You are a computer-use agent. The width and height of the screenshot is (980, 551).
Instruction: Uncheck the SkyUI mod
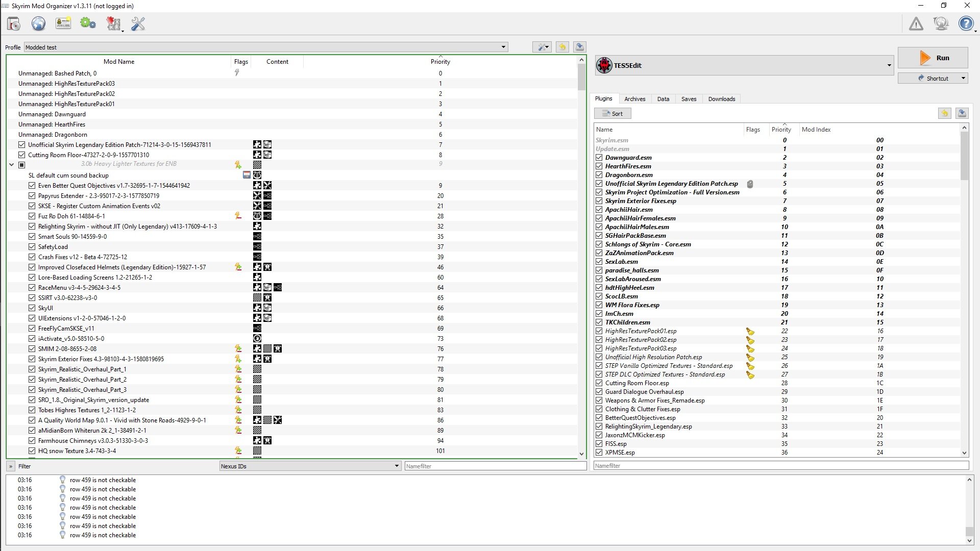click(32, 308)
